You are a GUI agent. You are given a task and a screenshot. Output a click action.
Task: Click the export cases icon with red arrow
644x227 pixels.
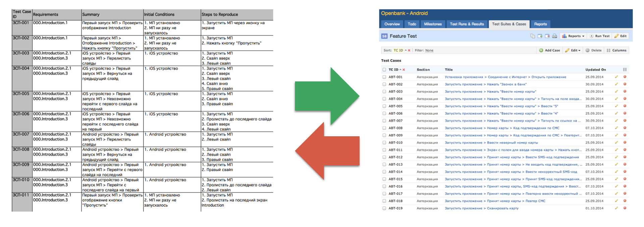547,36
